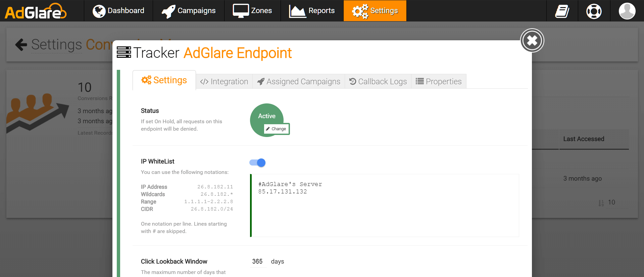Click the rows-per-page value 10

(x=611, y=202)
